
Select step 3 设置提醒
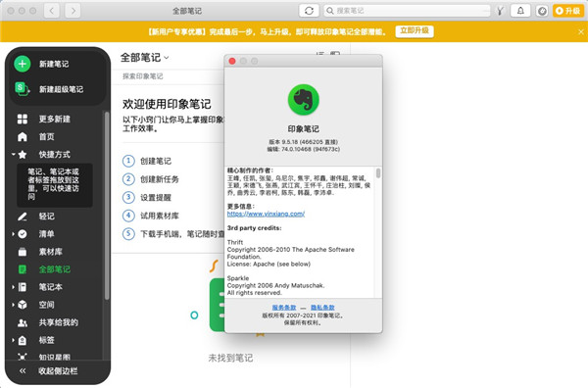147,197
